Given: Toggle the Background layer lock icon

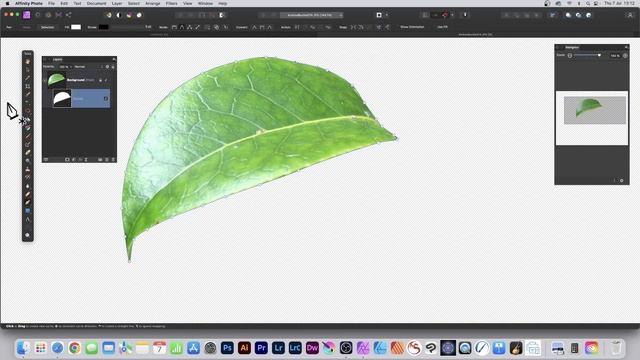Looking at the screenshot, I should pyautogui.click(x=100, y=80).
